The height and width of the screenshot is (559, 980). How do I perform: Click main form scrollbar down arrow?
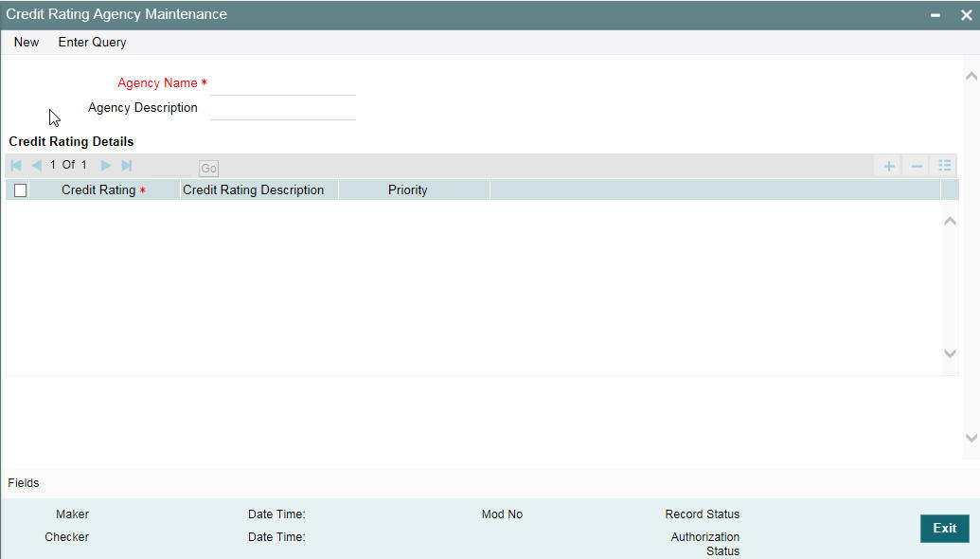click(971, 438)
